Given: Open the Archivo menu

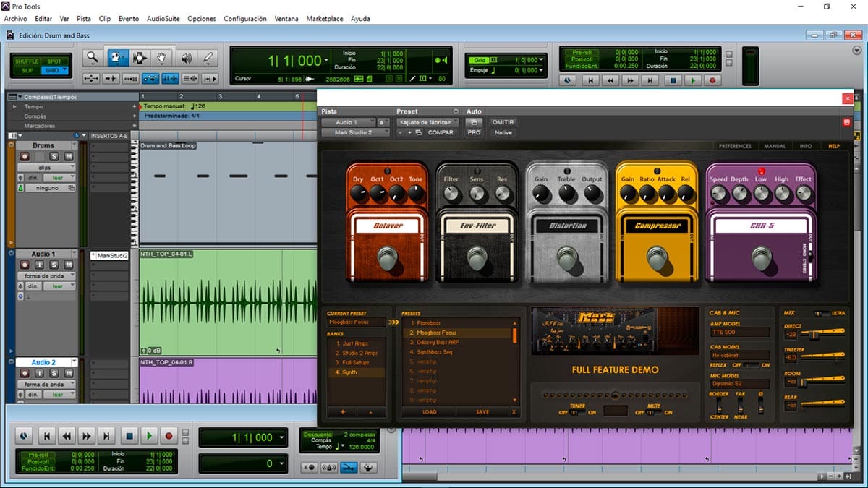Looking at the screenshot, I should click(16, 18).
